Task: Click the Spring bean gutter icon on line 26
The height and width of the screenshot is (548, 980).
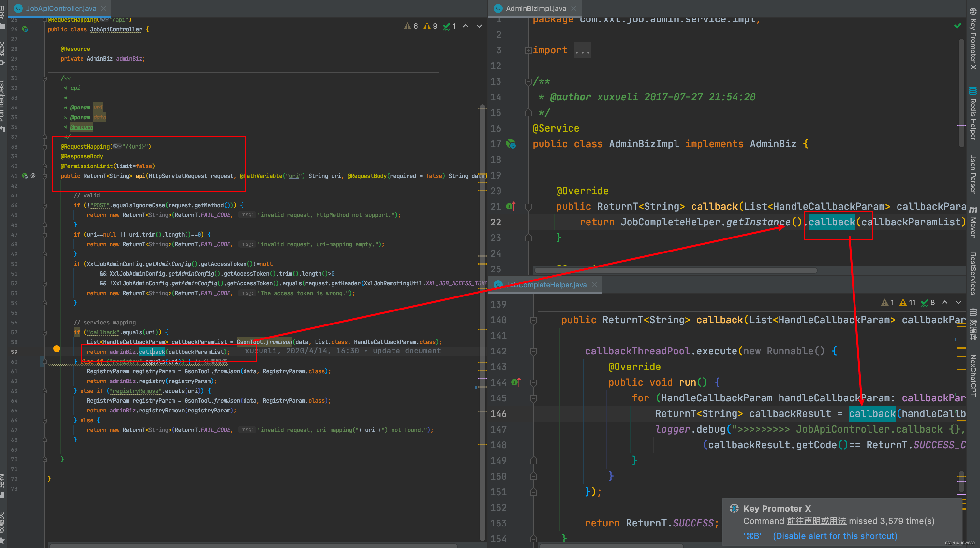Action: click(x=25, y=29)
